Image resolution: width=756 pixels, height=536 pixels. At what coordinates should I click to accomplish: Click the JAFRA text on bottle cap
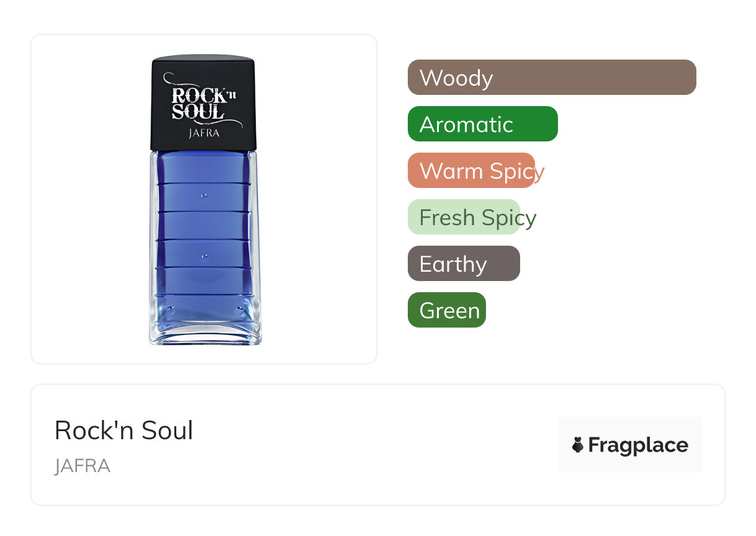coord(204,133)
